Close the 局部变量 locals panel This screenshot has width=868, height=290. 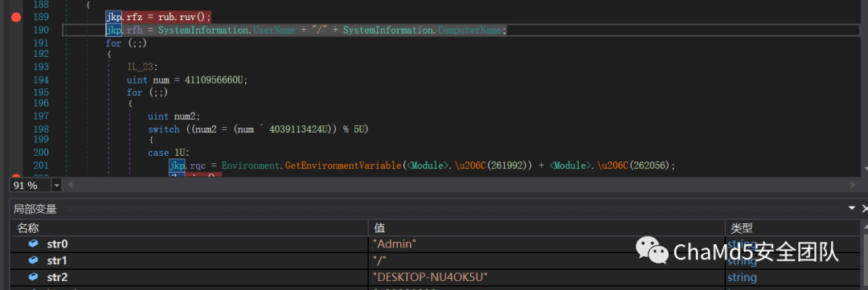pyautogui.click(x=866, y=208)
